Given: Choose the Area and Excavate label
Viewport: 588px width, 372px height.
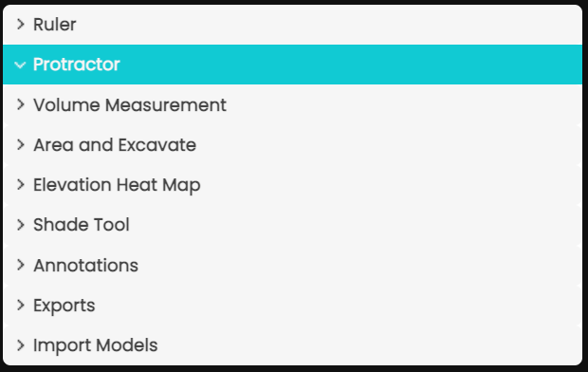Looking at the screenshot, I should click(115, 145).
